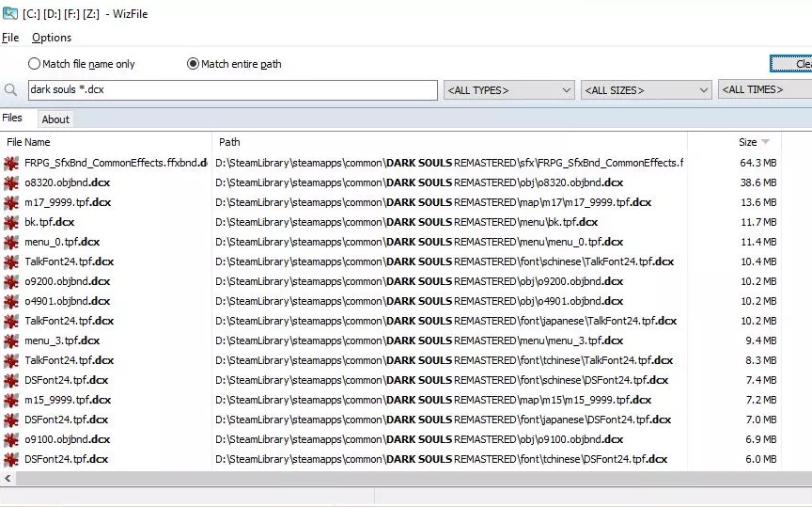
Task: Click file icon next to o9100.objbnd.dcx
Action: (11, 439)
